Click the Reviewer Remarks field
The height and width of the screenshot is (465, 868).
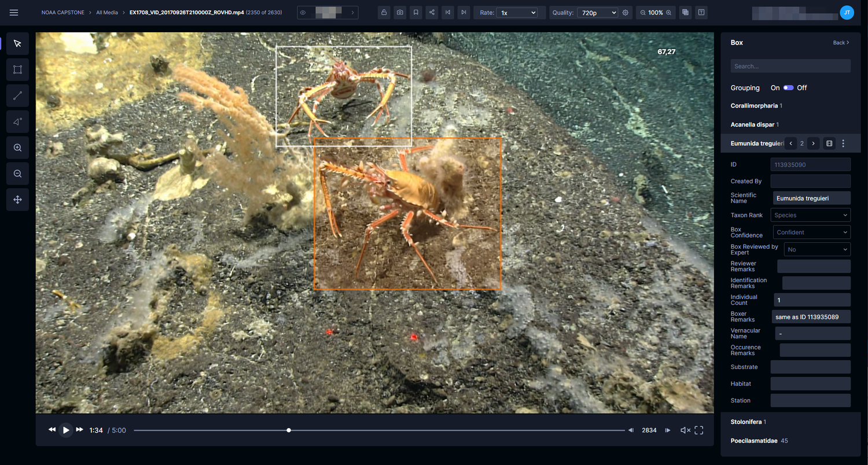pyautogui.click(x=814, y=266)
